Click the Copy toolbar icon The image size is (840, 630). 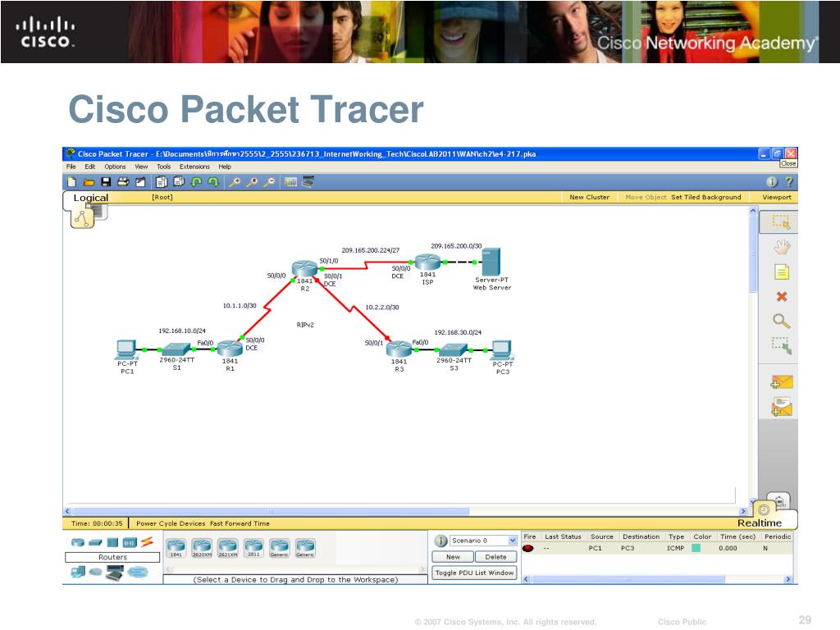[162, 182]
